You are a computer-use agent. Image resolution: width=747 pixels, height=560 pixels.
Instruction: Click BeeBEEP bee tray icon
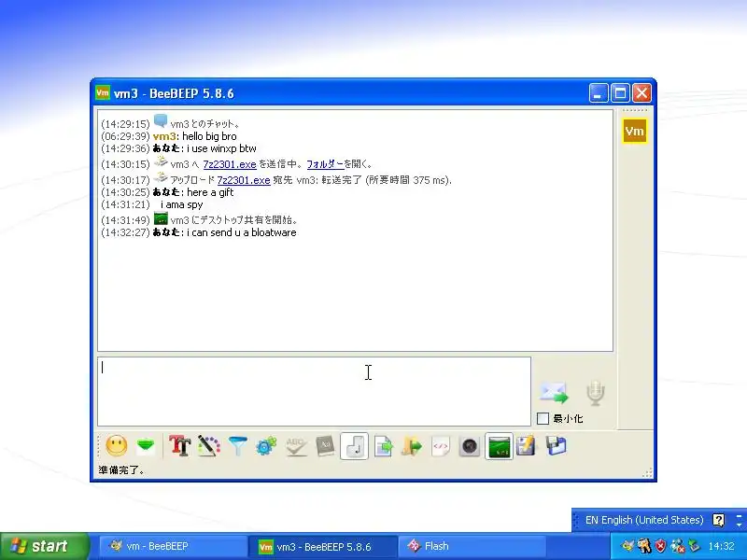[627, 546]
